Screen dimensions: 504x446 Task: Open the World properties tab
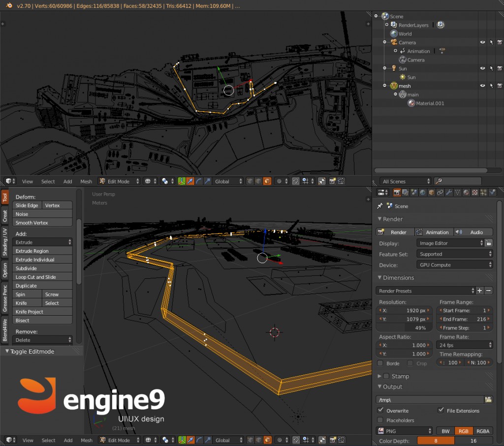click(423, 192)
